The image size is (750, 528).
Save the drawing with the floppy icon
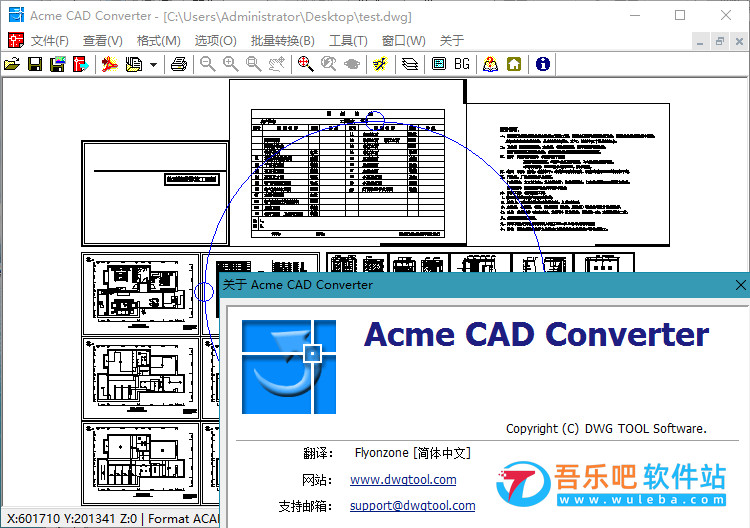click(x=35, y=64)
